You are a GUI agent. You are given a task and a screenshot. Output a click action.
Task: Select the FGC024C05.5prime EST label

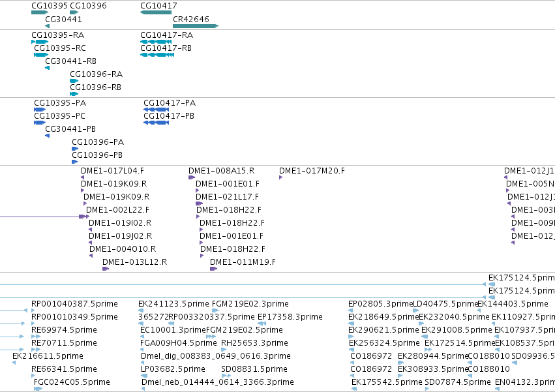[x=72, y=382]
